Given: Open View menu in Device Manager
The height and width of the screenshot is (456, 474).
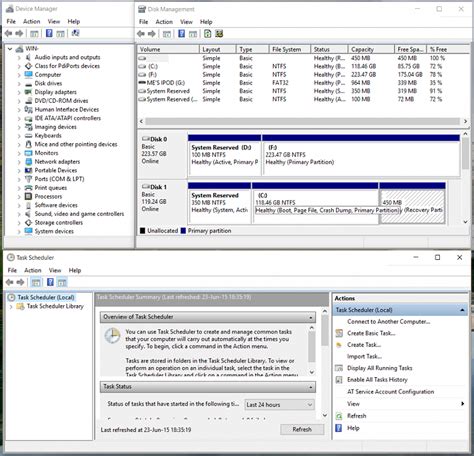Looking at the screenshot, I should click(54, 21).
